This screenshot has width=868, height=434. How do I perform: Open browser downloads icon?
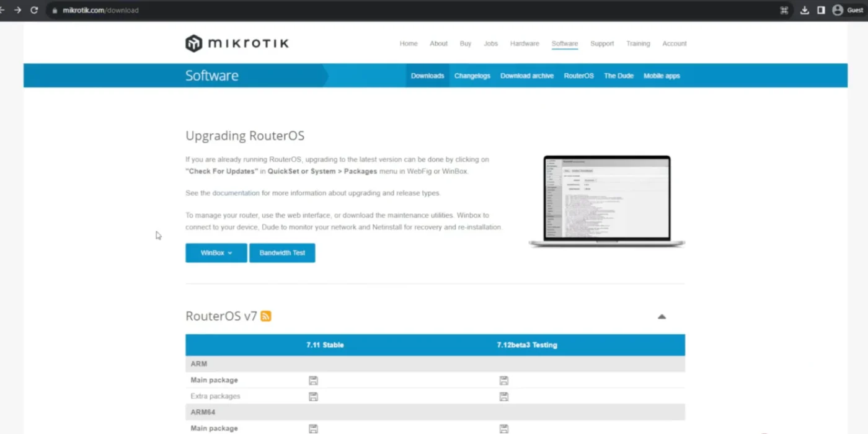tap(805, 10)
